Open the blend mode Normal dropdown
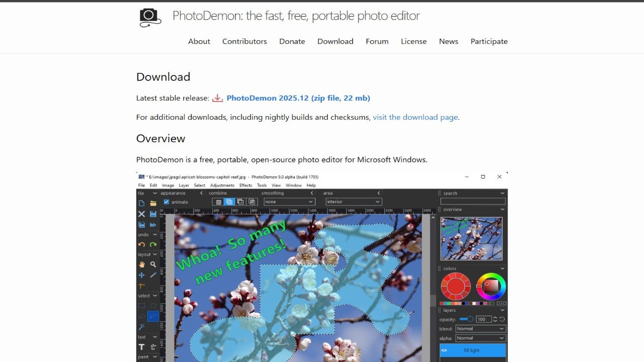 480,329
